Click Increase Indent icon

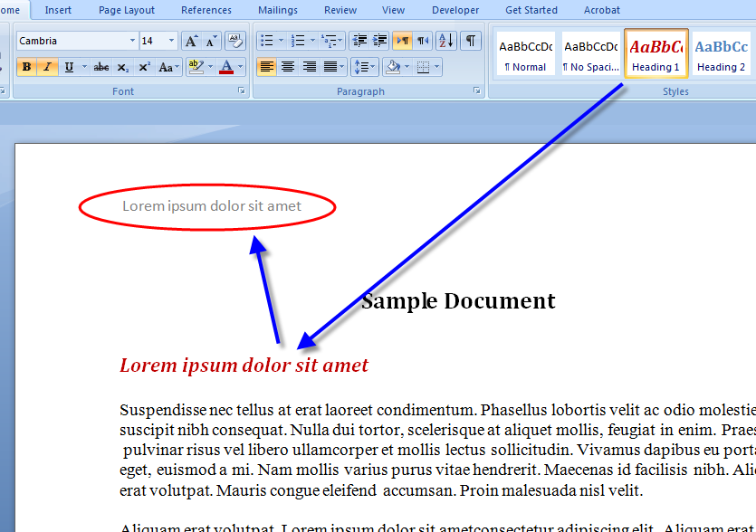pos(380,41)
